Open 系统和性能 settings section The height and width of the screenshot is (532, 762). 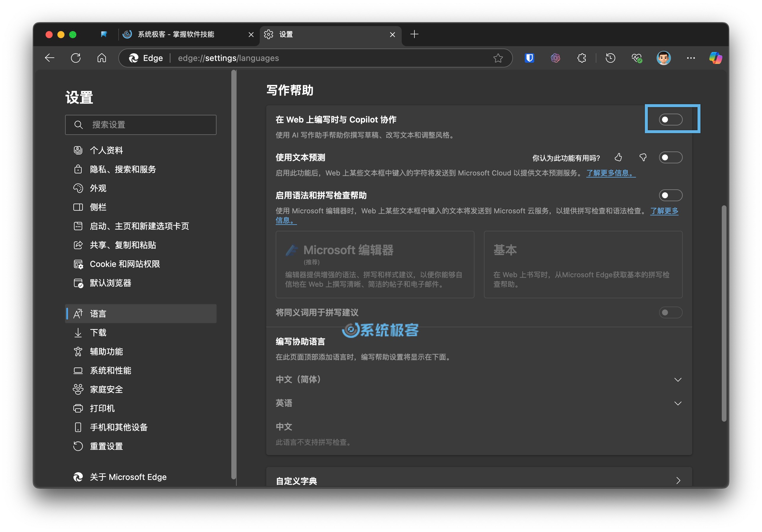pyautogui.click(x=141, y=370)
